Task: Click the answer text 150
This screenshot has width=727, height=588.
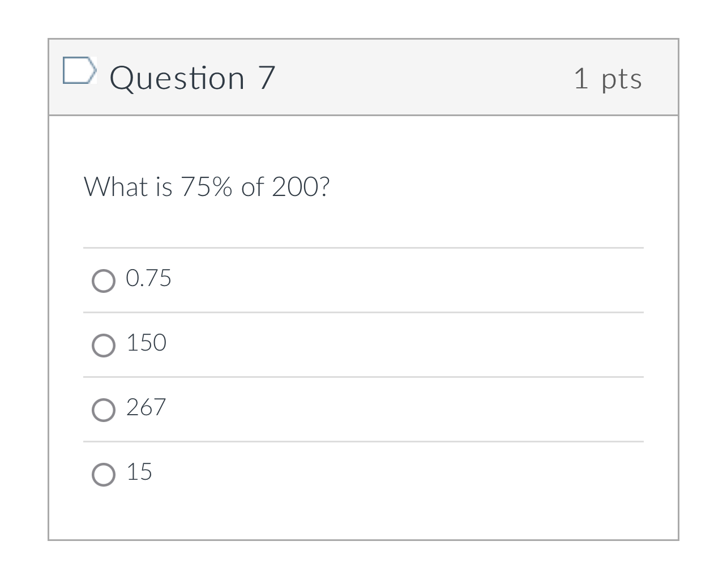Action: tap(146, 343)
